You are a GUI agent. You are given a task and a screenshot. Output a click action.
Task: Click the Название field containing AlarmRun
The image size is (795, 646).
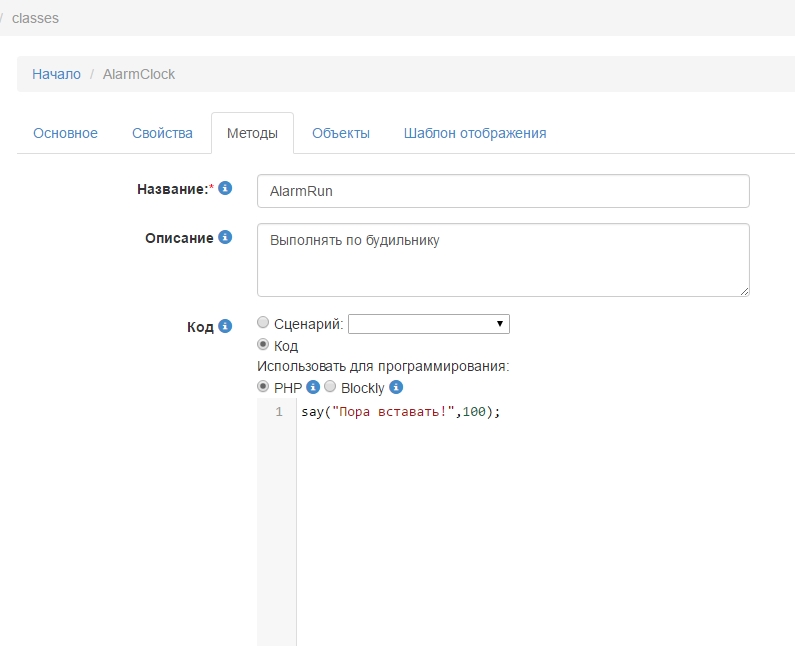tap(503, 191)
